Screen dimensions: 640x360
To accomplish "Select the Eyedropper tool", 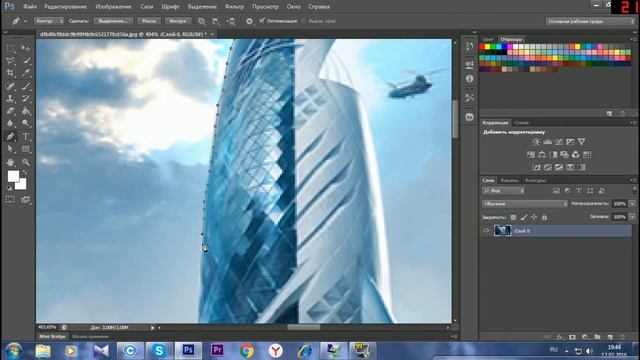I will tap(26, 73).
